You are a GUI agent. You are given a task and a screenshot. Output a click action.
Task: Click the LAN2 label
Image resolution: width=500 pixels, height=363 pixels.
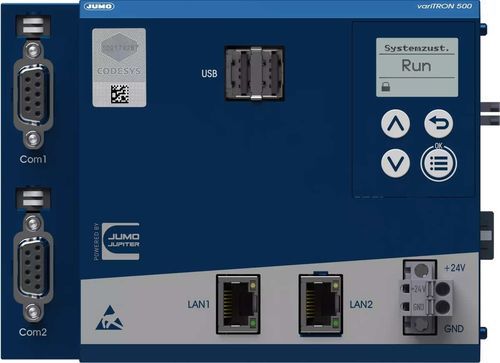point(361,304)
